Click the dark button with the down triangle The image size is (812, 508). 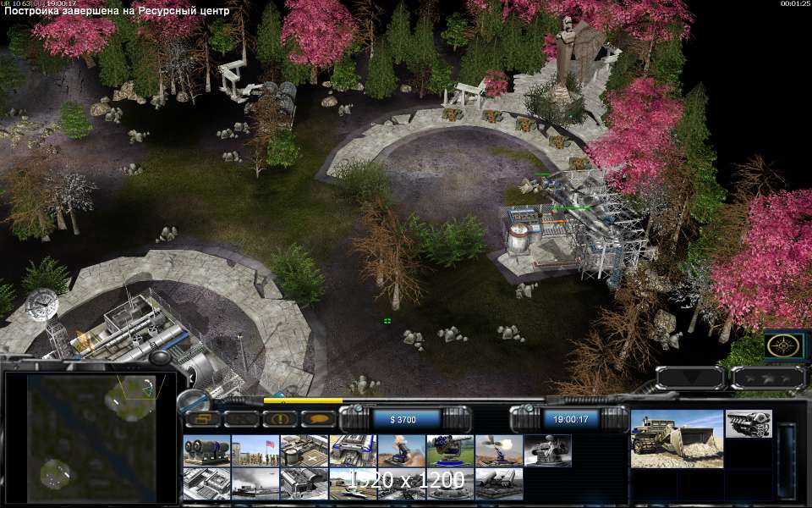[x=690, y=378]
